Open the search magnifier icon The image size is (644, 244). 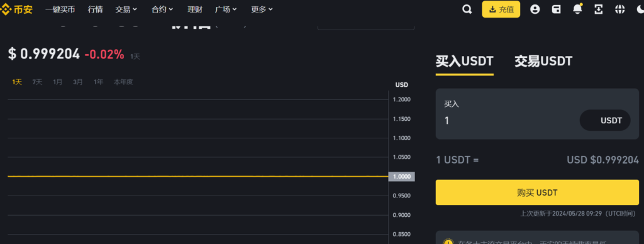pyautogui.click(x=467, y=9)
